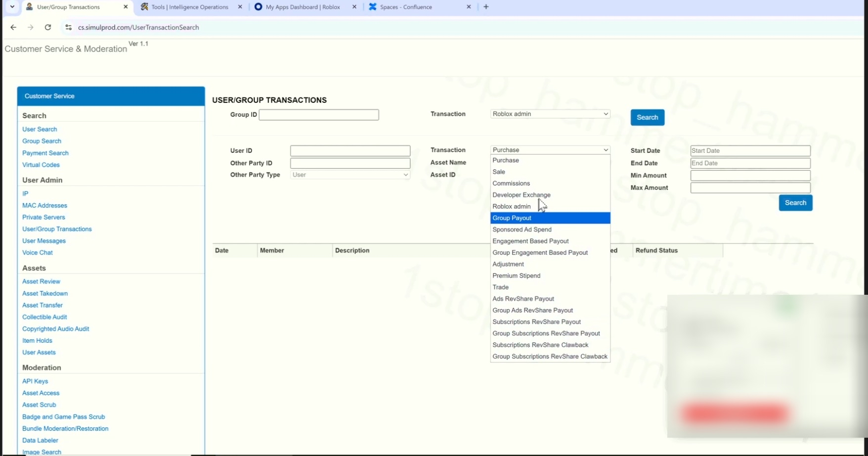Viewport: 868px width, 456px height.
Task: Focus the Min Amount field
Action: coord(750,176)
